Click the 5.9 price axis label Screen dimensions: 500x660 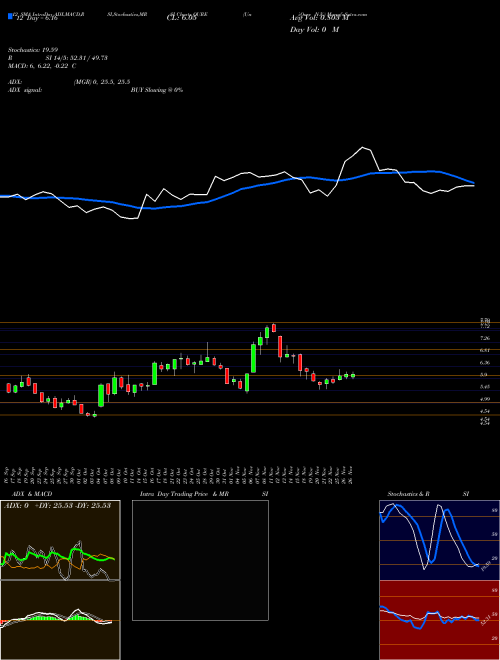(x=484, y=375)
